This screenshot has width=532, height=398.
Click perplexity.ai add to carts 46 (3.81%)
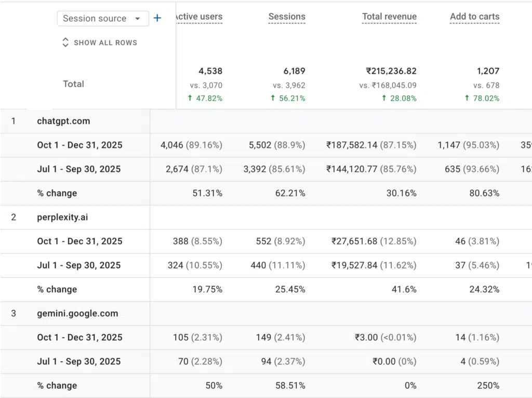(477, 241)
